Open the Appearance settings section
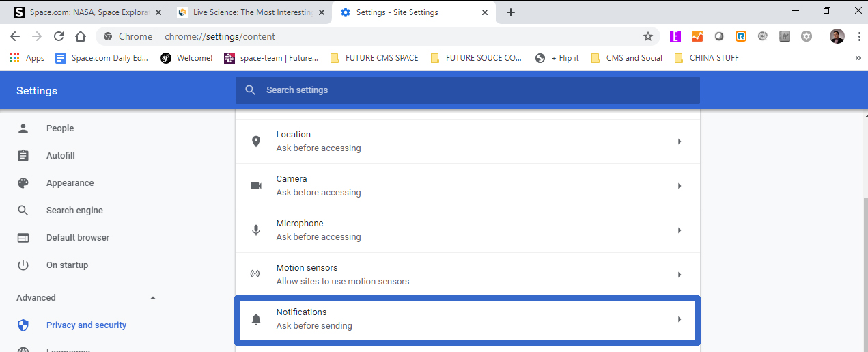Viewport: 868px width, 352px height. tap(70, 183)
